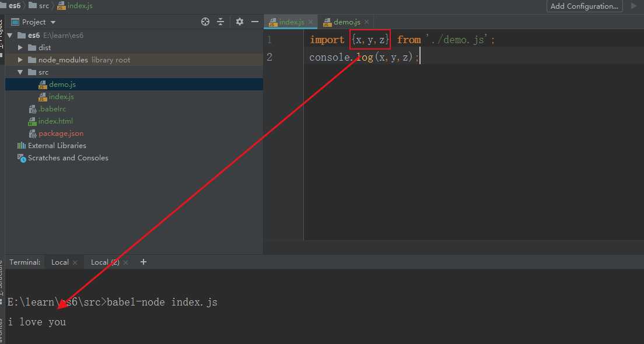Collapse all via the project panel icon
Image resolution: width=644 pixels, height=344 pixels.
[220, 22]
